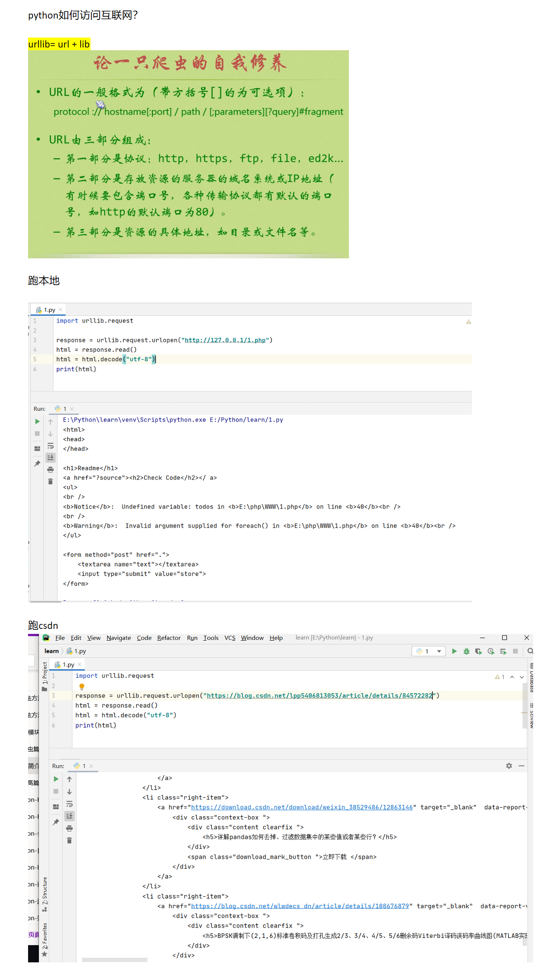Click the Profile icon in the top toolbar

coord(491,651)
